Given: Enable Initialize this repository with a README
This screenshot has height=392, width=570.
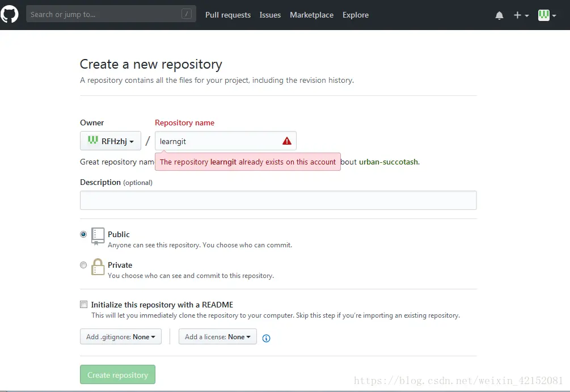Looking at the screenshot, I should pyautogui.click(x=83, y=305).
